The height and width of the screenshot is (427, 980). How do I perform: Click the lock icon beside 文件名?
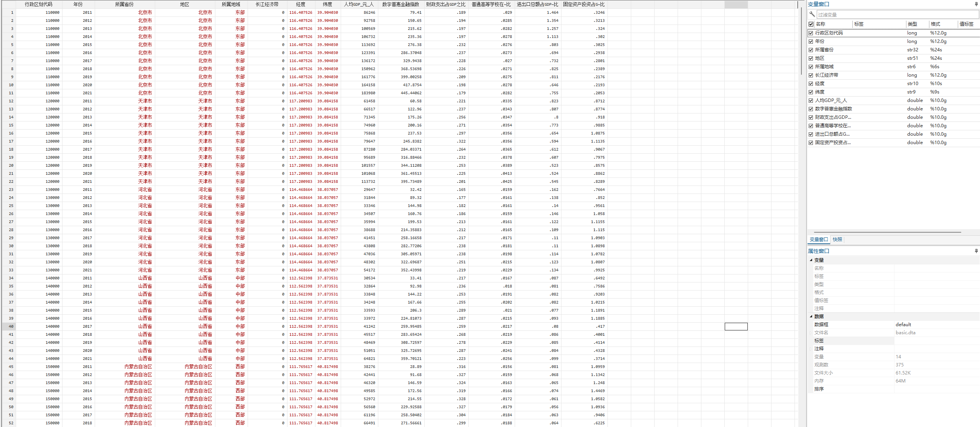tap(811, 333)
